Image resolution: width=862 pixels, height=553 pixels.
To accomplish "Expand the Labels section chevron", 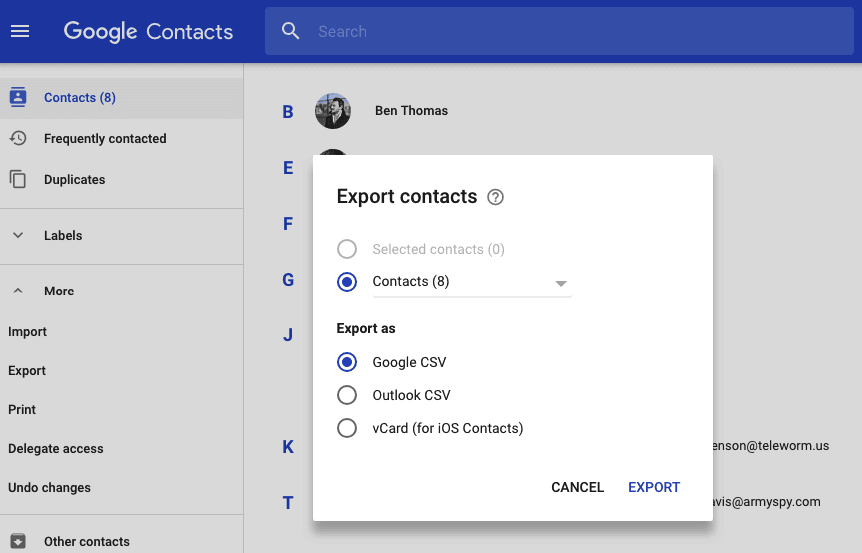I will coord(18,235).
